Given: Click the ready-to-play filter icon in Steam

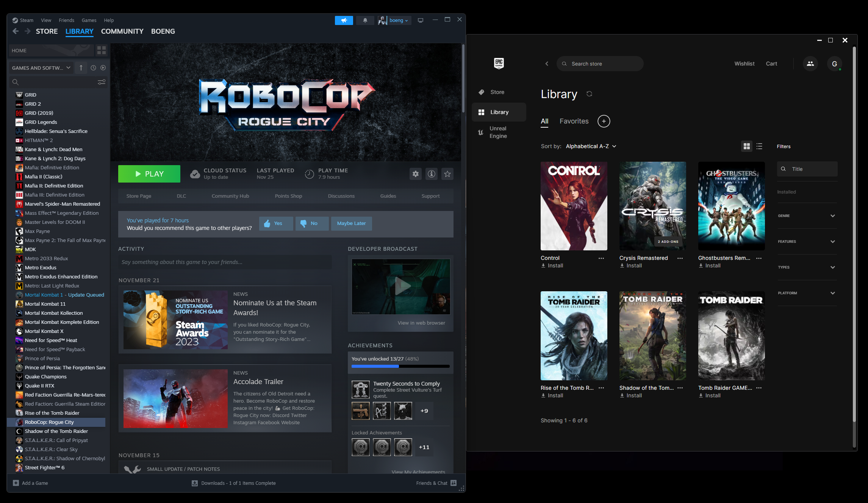Looking at the screenshot, I should (103, 68).
